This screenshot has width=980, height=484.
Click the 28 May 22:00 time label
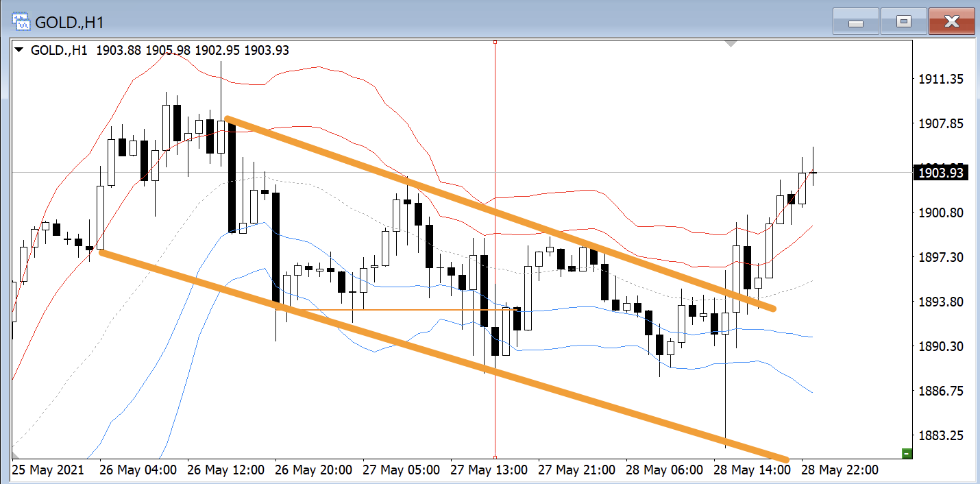pyautogui.click(x=839, y=470)
